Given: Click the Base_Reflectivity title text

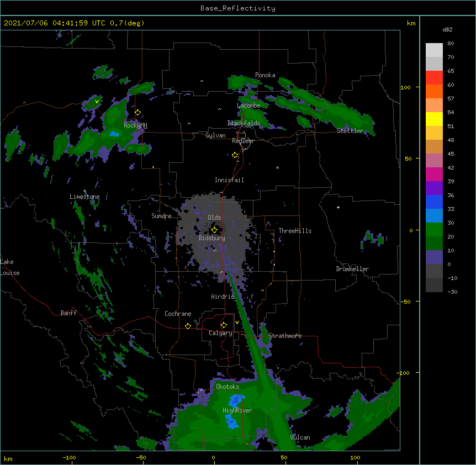Looking at the screenshot, I should pyautogui.click(x=238, y=8).
